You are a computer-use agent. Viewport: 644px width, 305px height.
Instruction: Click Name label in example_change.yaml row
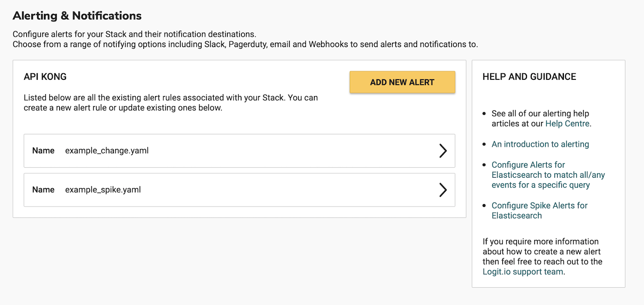tap(43, 151)
